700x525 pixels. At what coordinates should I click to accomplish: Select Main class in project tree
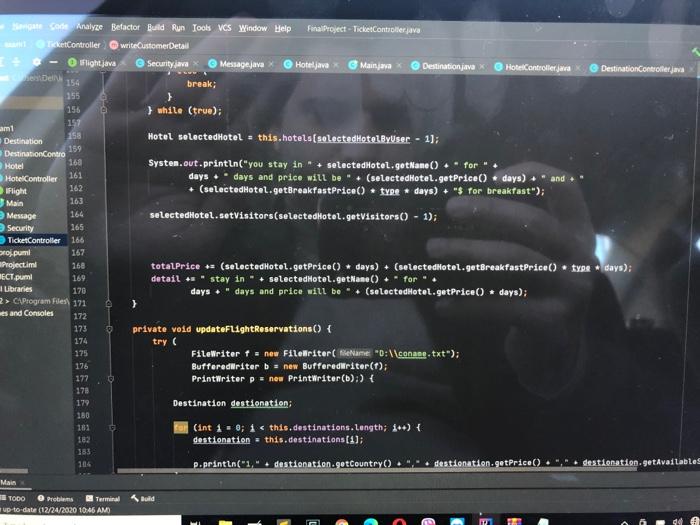(12, 204)
